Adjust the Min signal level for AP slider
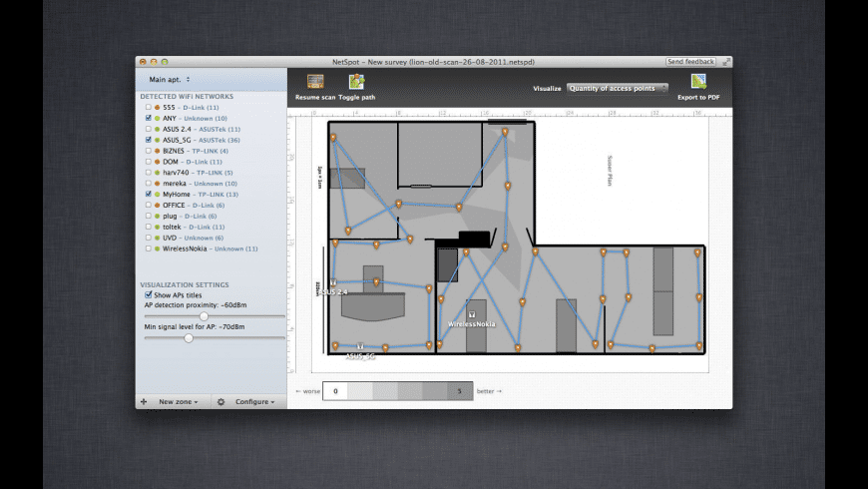The height and width of the screenshot is (489, 868). coord(189,338)
